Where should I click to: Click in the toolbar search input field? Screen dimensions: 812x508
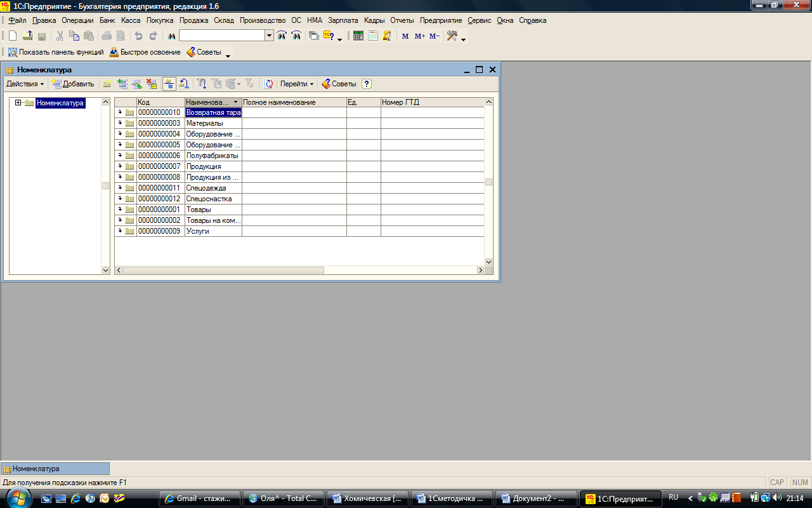click(221, 36)
